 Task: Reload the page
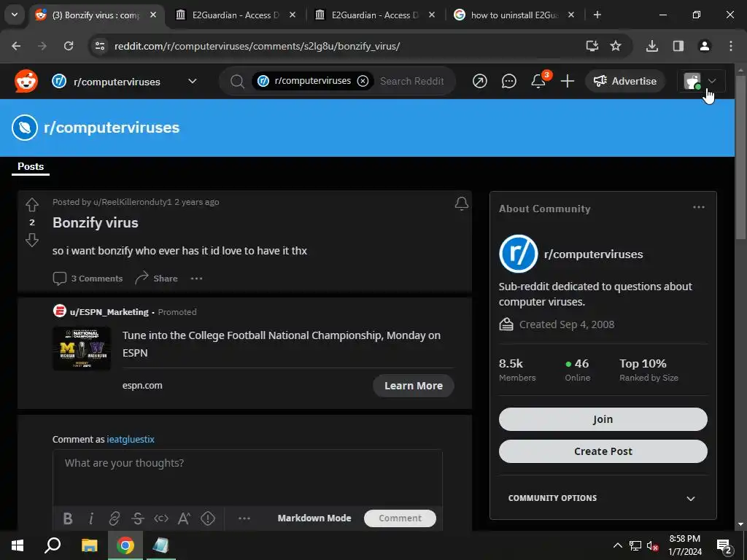tap(69, 46)
